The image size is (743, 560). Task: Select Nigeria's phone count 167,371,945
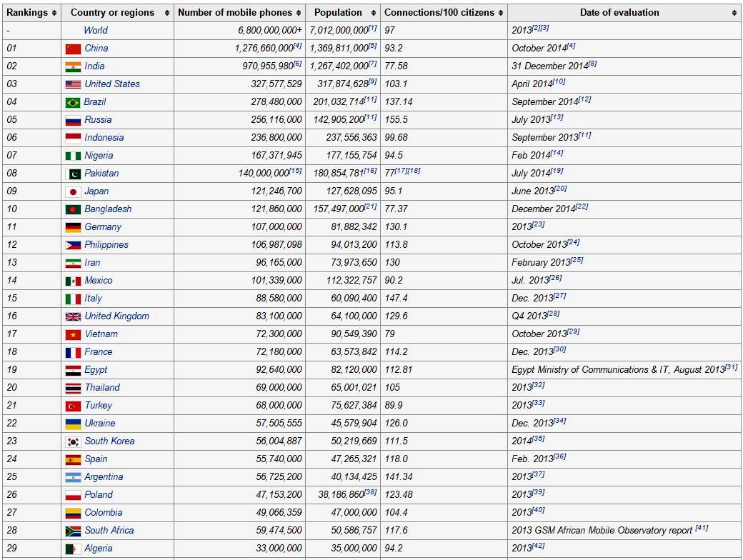tap(276, 156)
